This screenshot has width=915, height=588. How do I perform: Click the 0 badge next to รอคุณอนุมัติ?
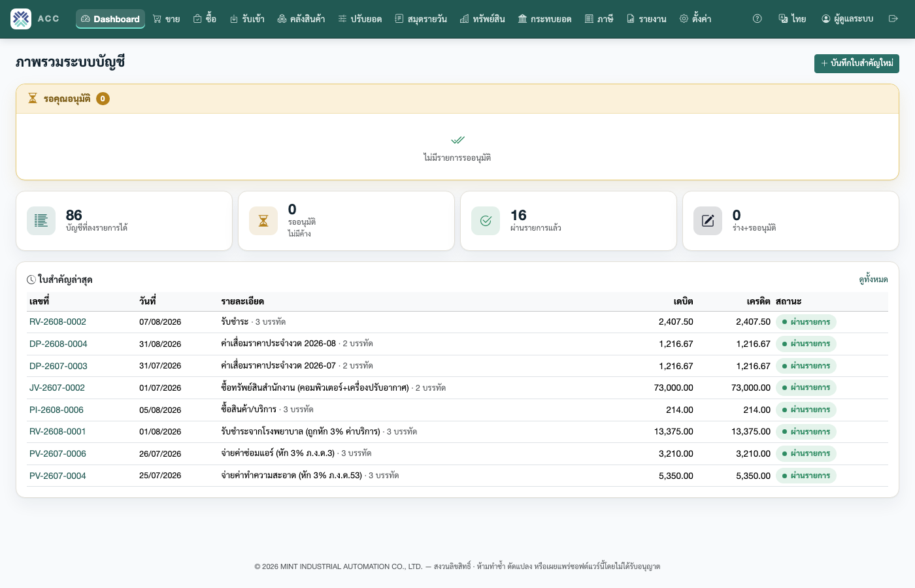point(103,99)
